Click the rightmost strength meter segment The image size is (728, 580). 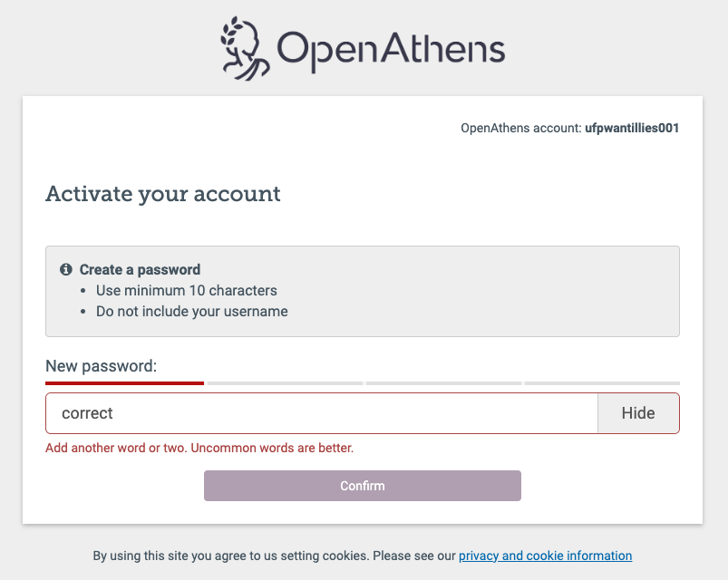[x=601, y=382]
